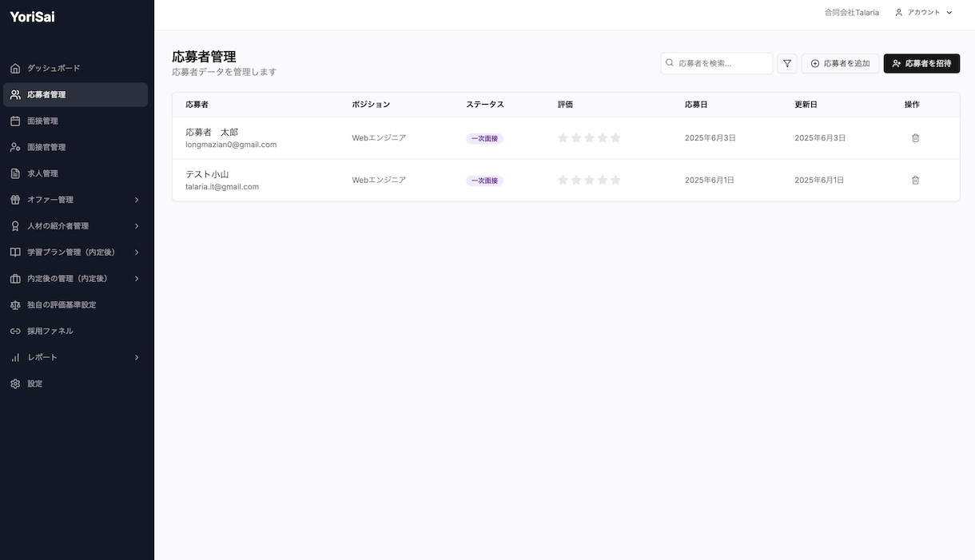The image size is (975, 560).
Task: Click Webエンジニア in 応募者 太郎 row
Action: [379, 138]
